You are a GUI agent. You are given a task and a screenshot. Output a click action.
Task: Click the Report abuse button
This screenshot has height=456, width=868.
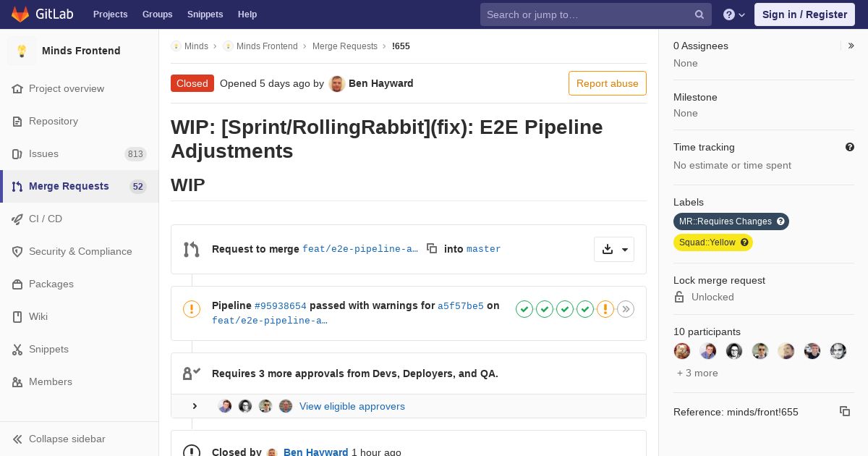click(607, 83)
